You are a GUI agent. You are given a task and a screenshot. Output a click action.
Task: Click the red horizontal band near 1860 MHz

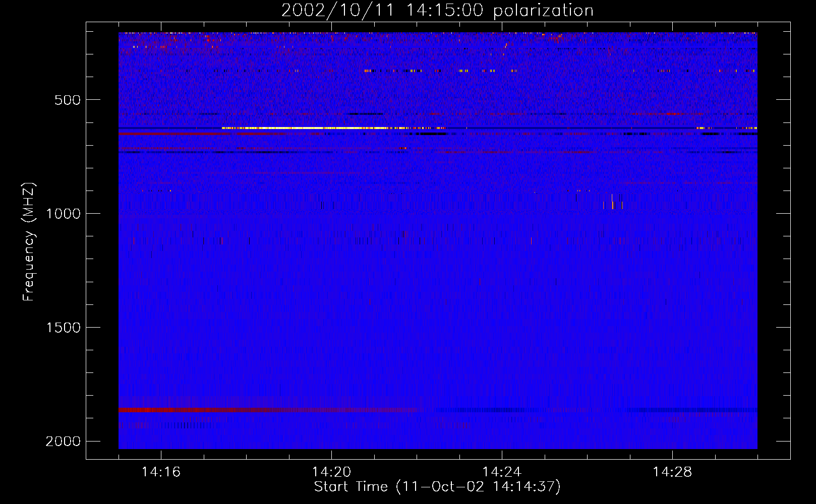tap(267, 410)
